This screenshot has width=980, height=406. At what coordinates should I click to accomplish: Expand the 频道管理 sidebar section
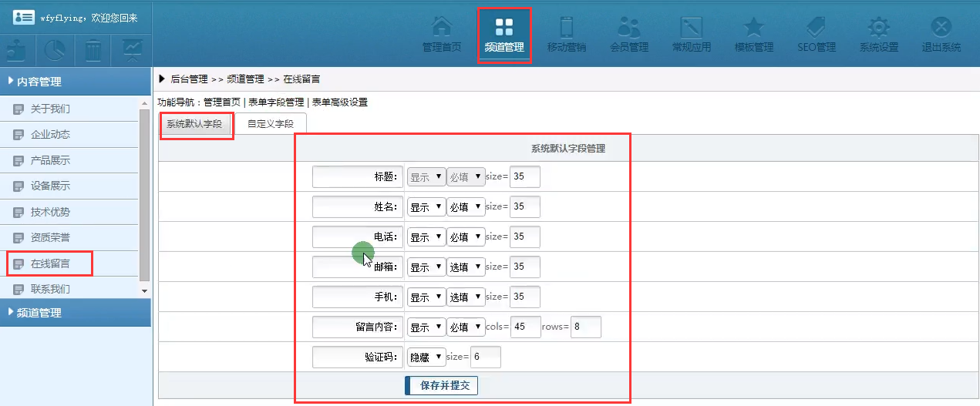76,313
